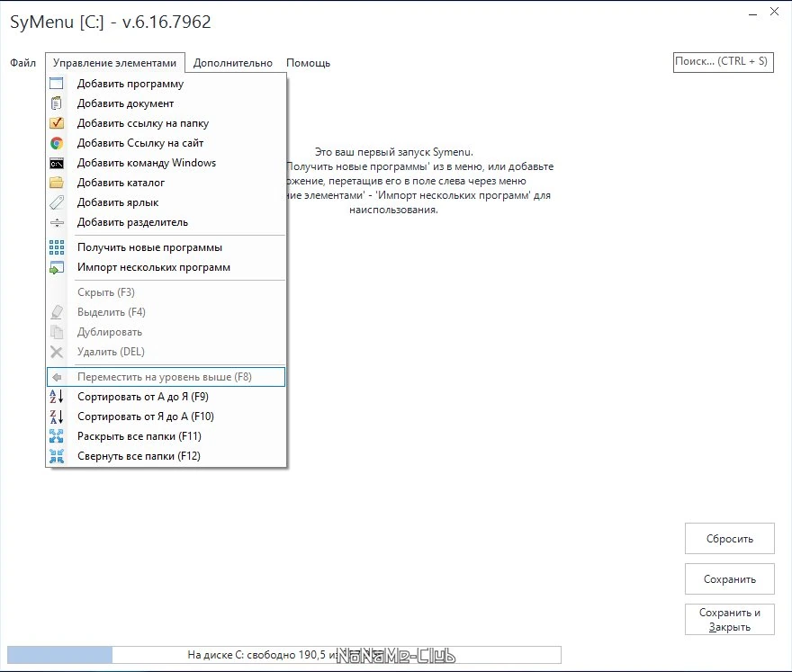Click the disk C free space bar

coord(283,655)
